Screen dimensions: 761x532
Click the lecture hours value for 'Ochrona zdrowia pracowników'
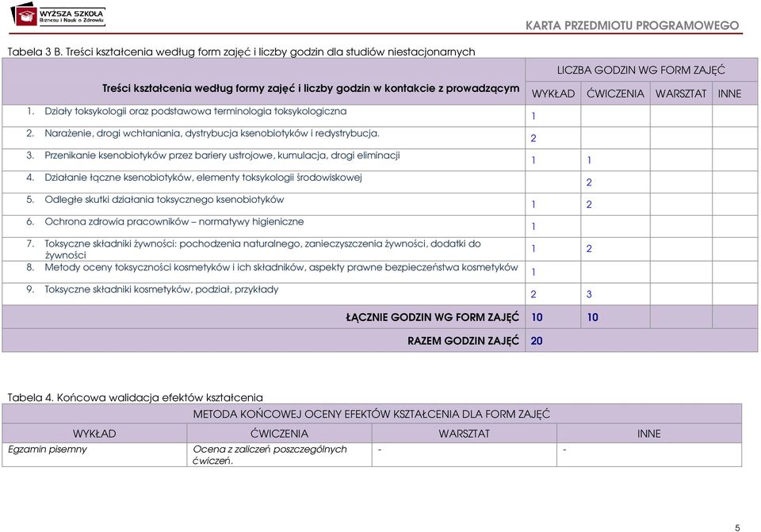(533, 227)
